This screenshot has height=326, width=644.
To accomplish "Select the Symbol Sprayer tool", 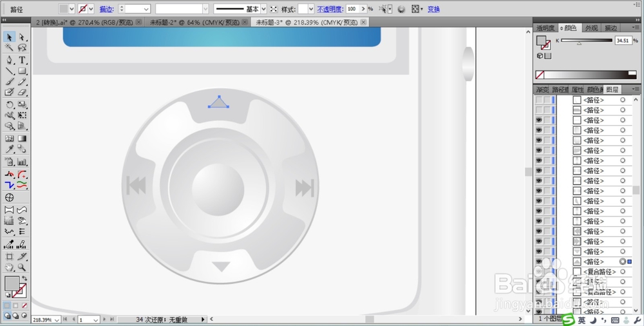I will pos(9,162).
